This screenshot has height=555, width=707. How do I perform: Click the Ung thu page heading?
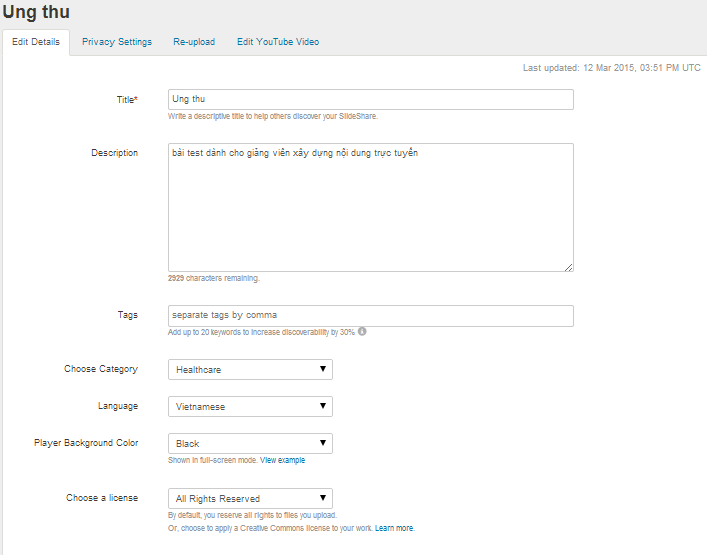click(36, 12)
